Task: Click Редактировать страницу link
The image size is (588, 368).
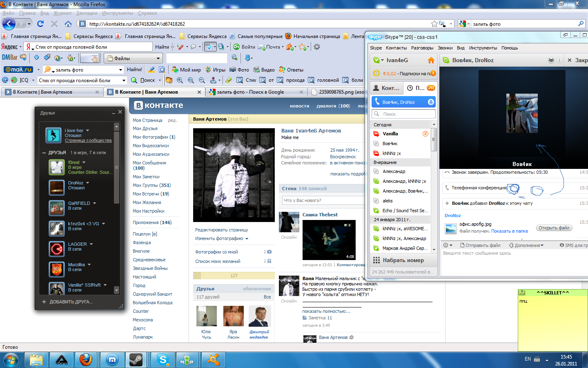Action: (222, 230)
